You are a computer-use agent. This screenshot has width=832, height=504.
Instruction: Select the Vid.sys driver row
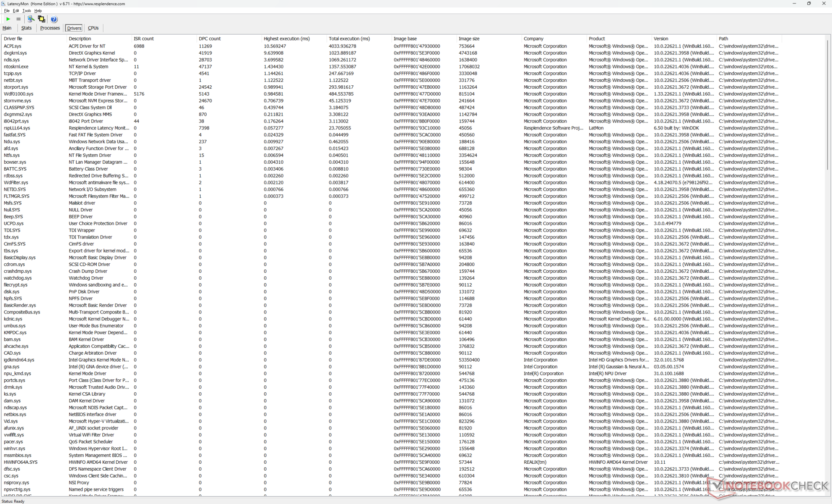391,421
